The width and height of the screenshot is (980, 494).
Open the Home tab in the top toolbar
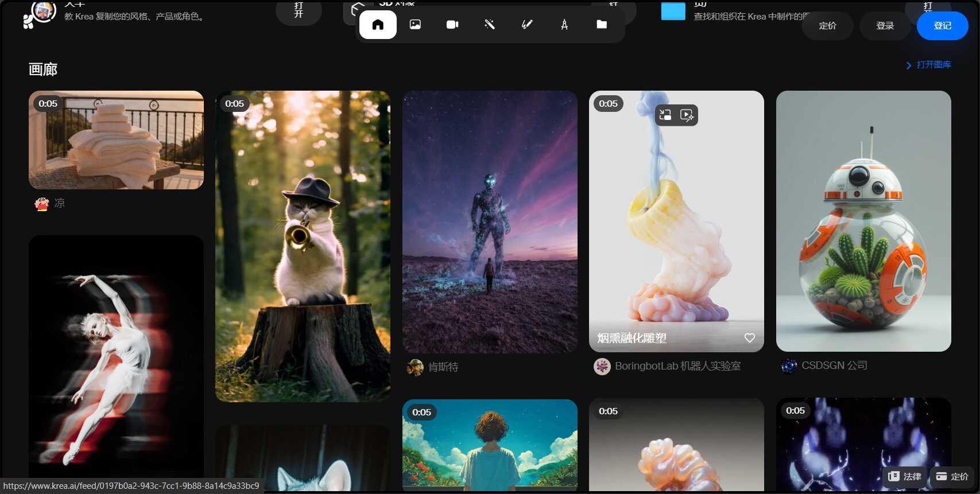[378, 25]
